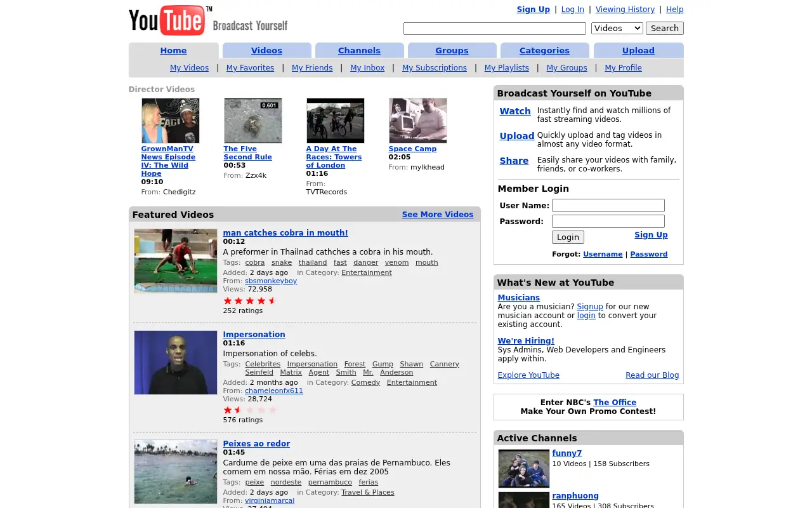
Task: Open the Impersonation video thumbnail
Action: [x=176, y=363]
